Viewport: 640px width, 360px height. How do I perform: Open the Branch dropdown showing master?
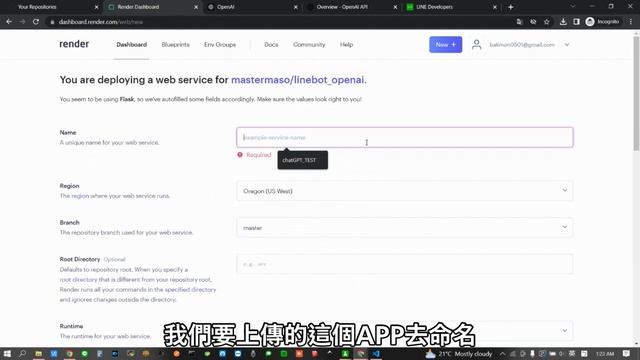click(404, 227)
